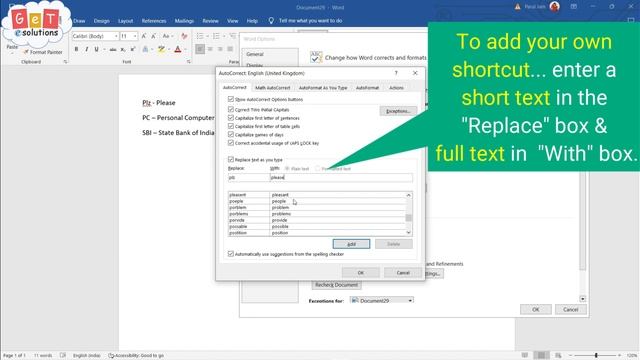This screenshot has height=360, width=640.
Task: Apply the red font color
Action: point(178,49)
